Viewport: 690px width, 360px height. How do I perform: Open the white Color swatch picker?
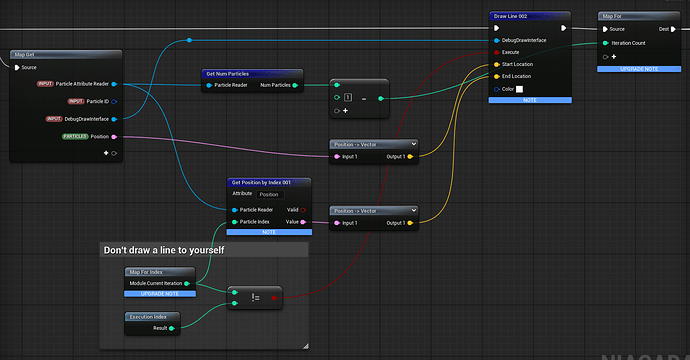click(x=519, y=89)
